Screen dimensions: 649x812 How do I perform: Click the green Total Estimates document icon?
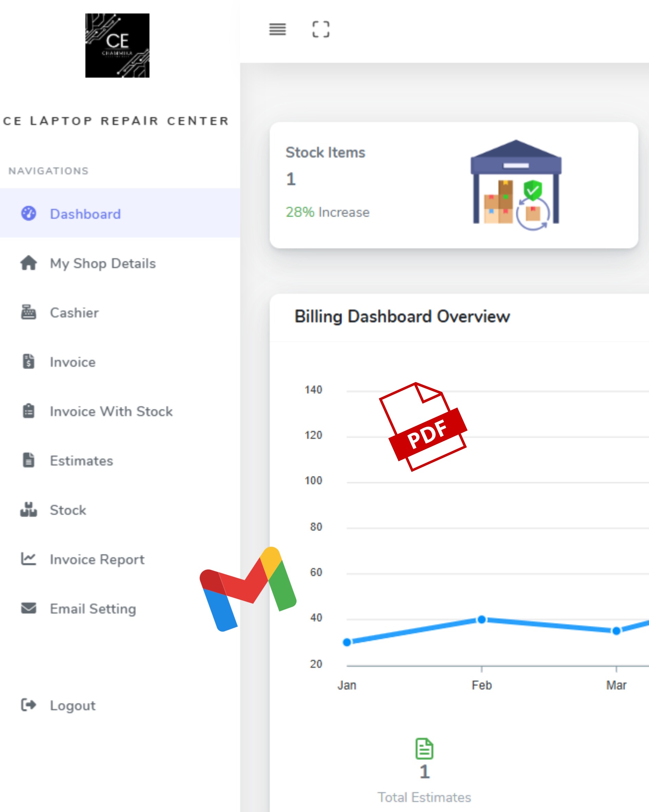point(424,748)
